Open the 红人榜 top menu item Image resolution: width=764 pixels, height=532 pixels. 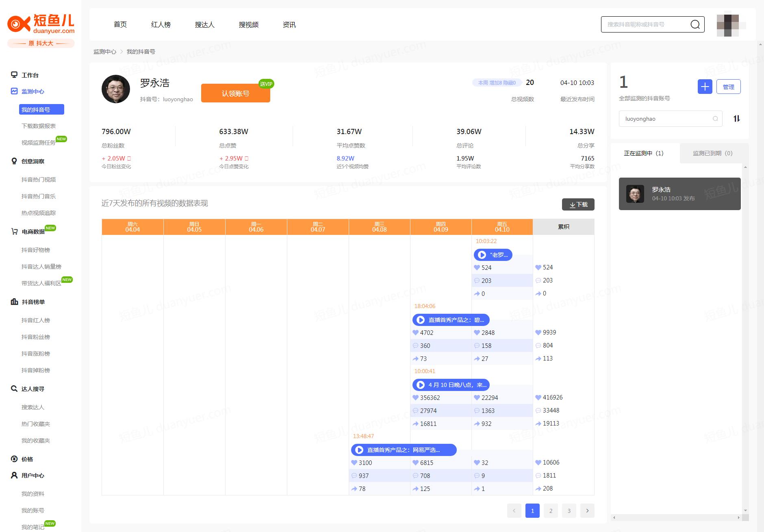(x=161, y=25)
